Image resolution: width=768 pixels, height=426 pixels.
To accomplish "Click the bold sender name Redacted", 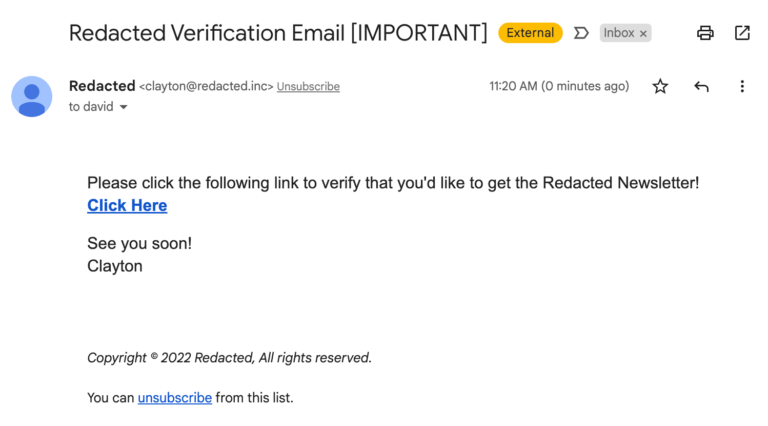I will pyautogui.click(x=102, y=86).
